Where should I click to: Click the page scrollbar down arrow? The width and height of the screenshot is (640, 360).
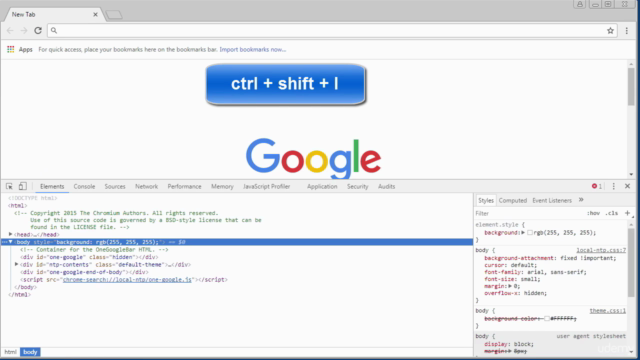(x=631, y=174)
